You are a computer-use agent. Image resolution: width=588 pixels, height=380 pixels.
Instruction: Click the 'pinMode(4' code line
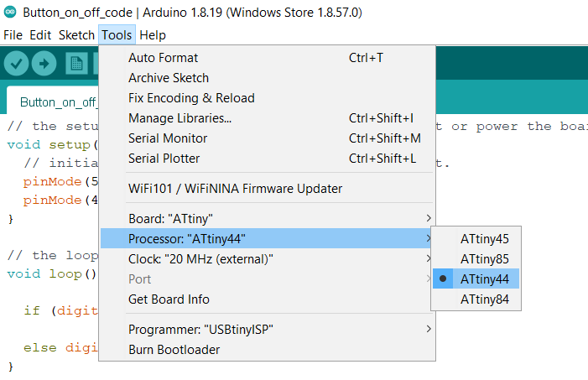60,200
